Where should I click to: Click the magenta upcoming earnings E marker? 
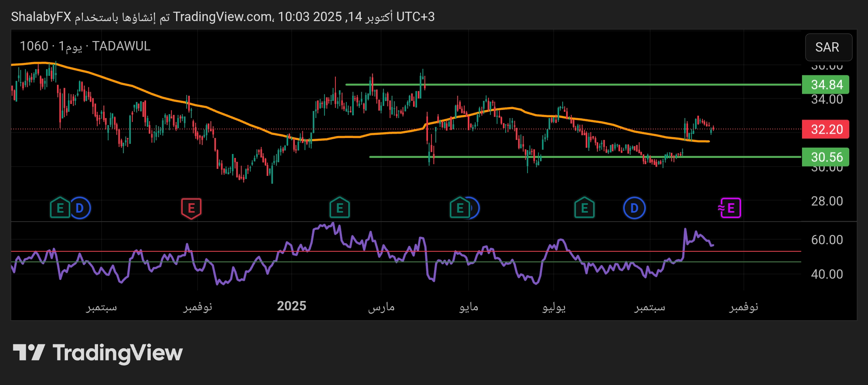coord(730,208)
